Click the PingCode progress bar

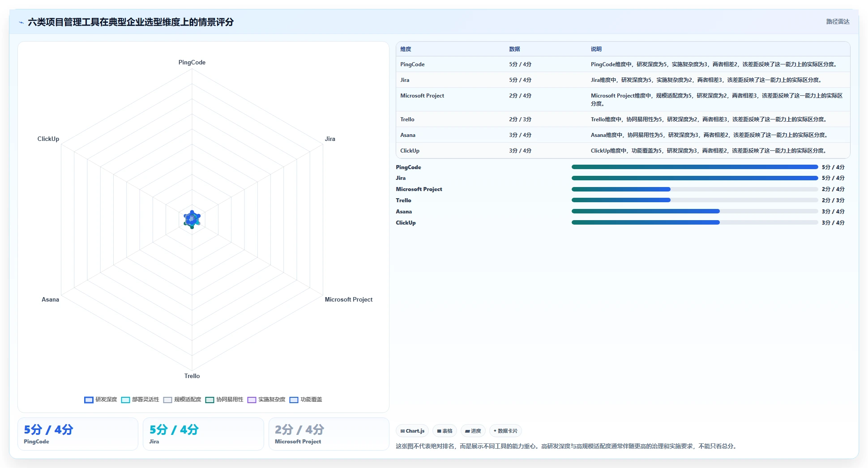695,167
